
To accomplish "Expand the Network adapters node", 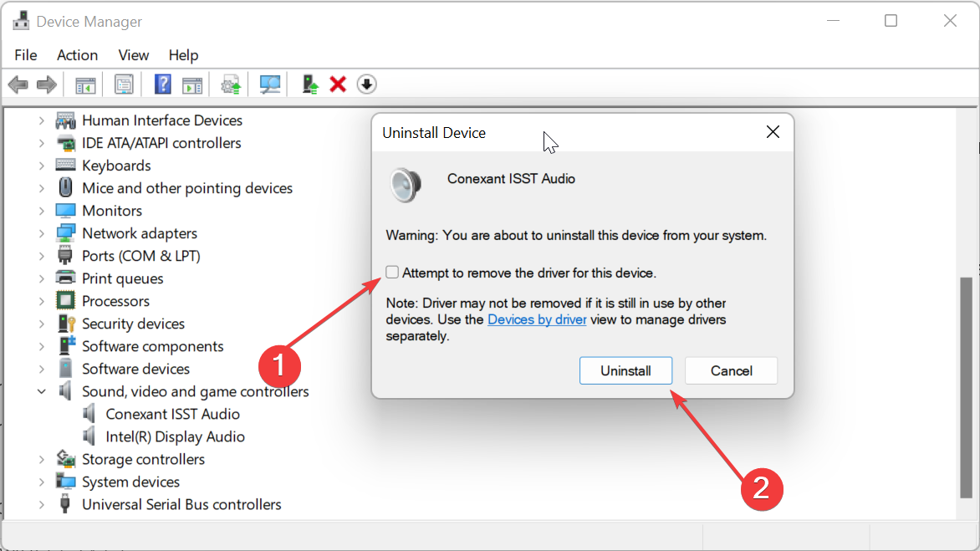I will tap(41, 233).
